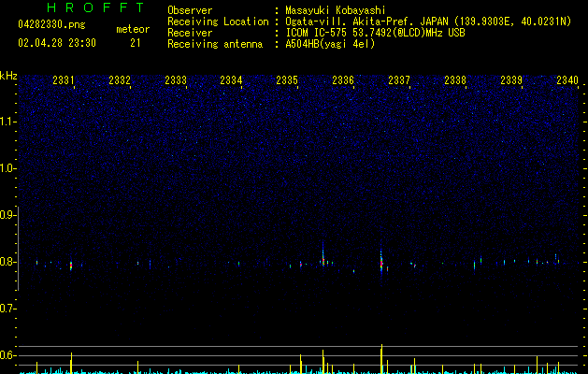The width and height of the screenshot is (588, 374).
Task: Click the 2335 time marker
Action: pos(287,80)
